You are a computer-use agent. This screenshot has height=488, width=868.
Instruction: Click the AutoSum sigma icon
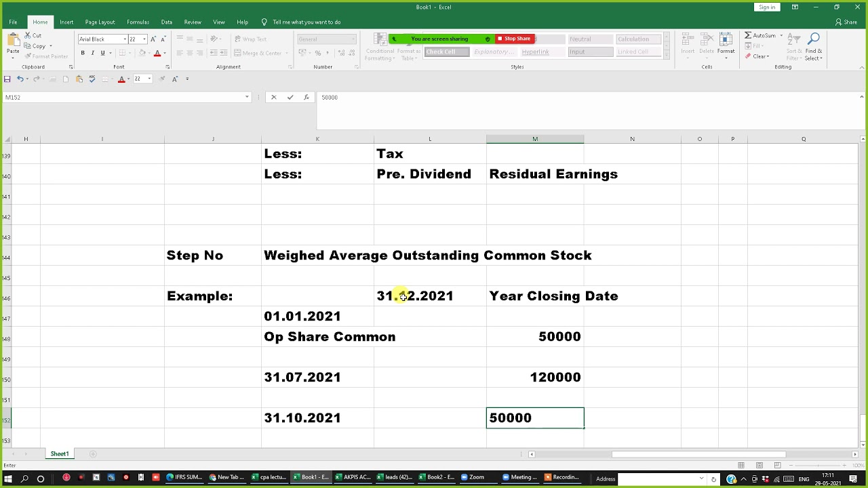748,35
